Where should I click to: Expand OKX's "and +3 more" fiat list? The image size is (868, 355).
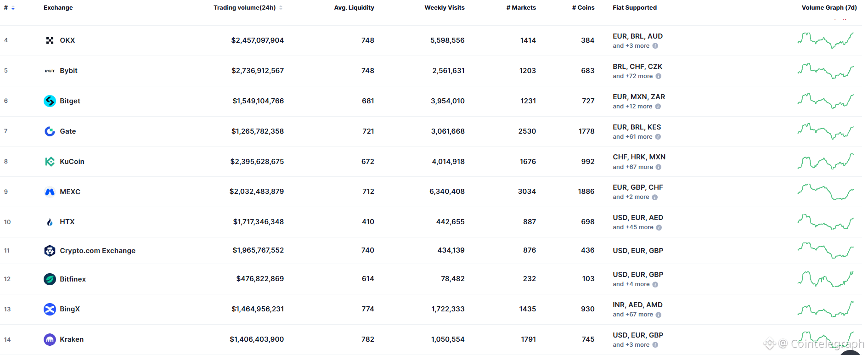pyautogui.click(x=631, y=46)
